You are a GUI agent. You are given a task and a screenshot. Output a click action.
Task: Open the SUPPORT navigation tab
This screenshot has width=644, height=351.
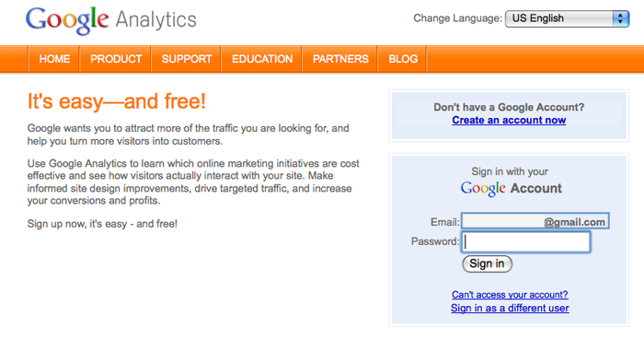click(x=187, y=59)
